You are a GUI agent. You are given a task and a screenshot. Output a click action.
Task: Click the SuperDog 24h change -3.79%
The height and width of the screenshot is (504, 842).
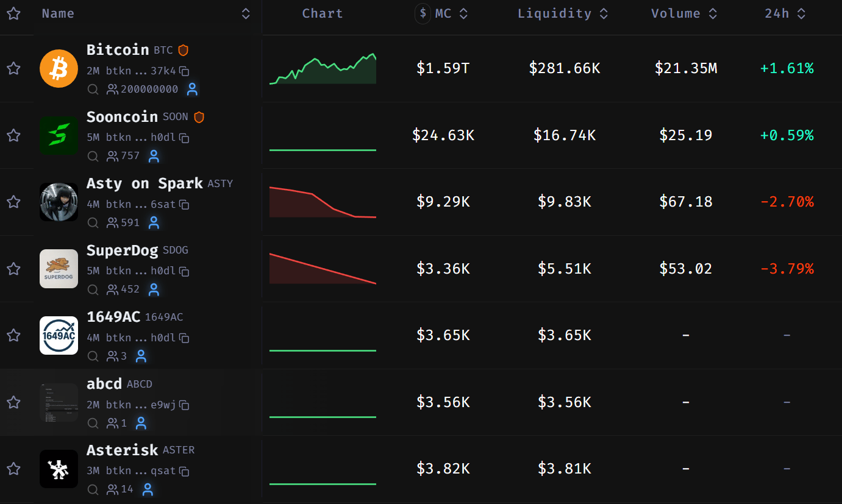[x=787, y=268]
